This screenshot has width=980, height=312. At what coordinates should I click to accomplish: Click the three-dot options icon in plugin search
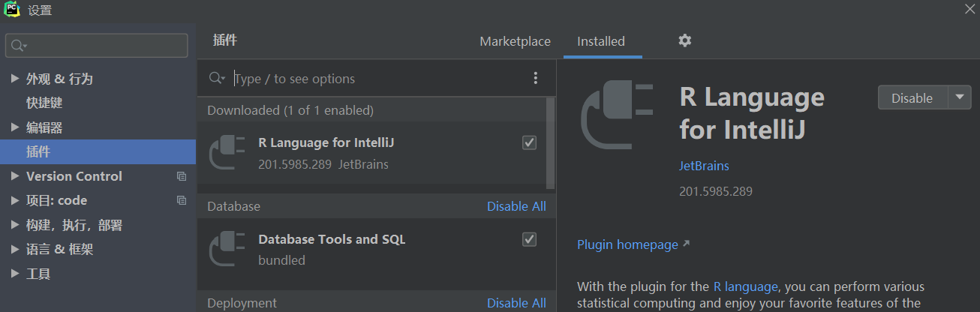tap(536, 78)
